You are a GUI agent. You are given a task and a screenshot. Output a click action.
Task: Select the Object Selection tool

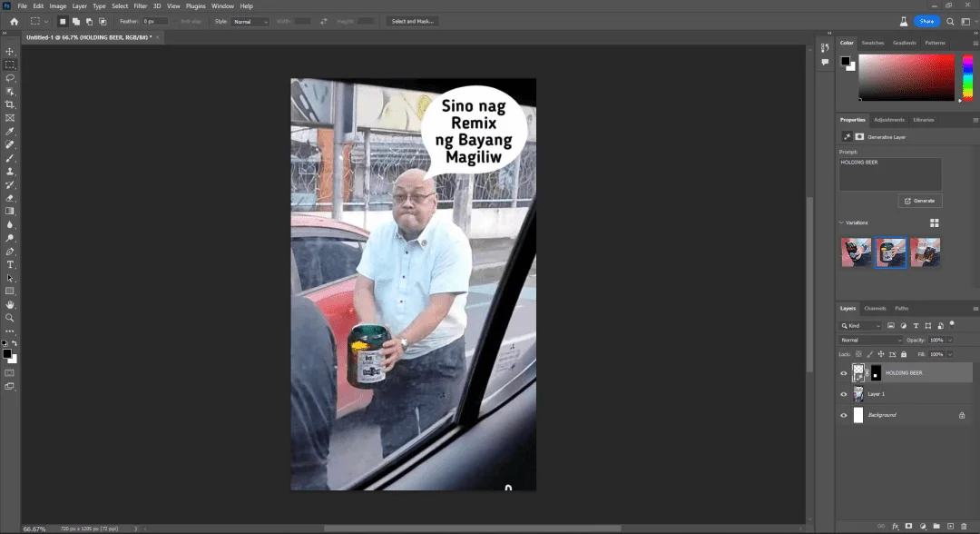(10, 92)
